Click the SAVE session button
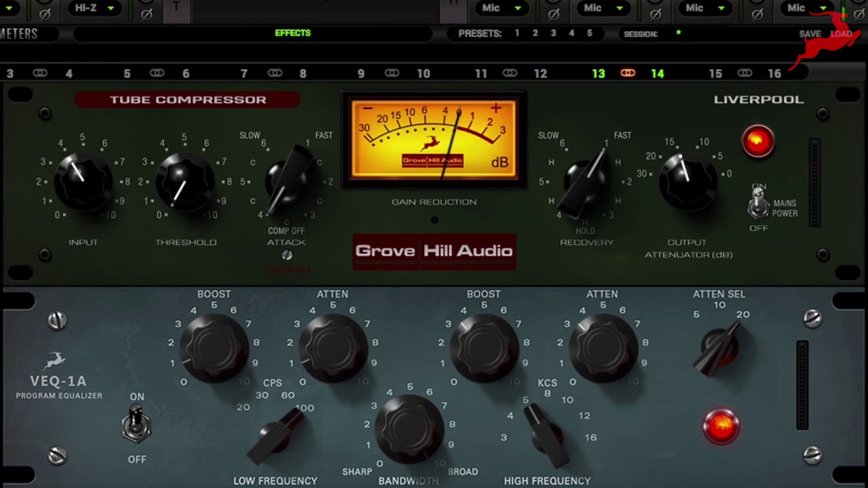 tap(810, 34)
